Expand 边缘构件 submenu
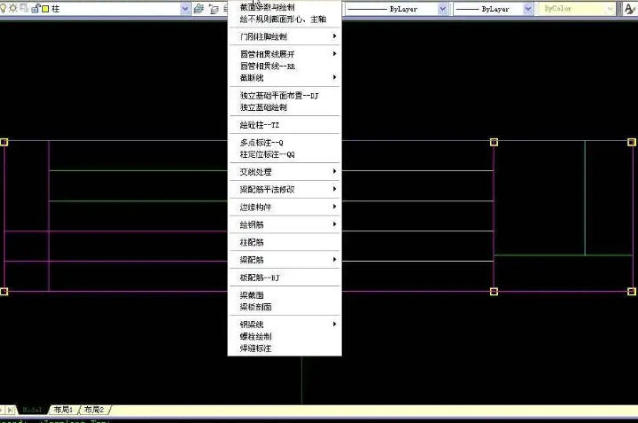 click(284, 207)
